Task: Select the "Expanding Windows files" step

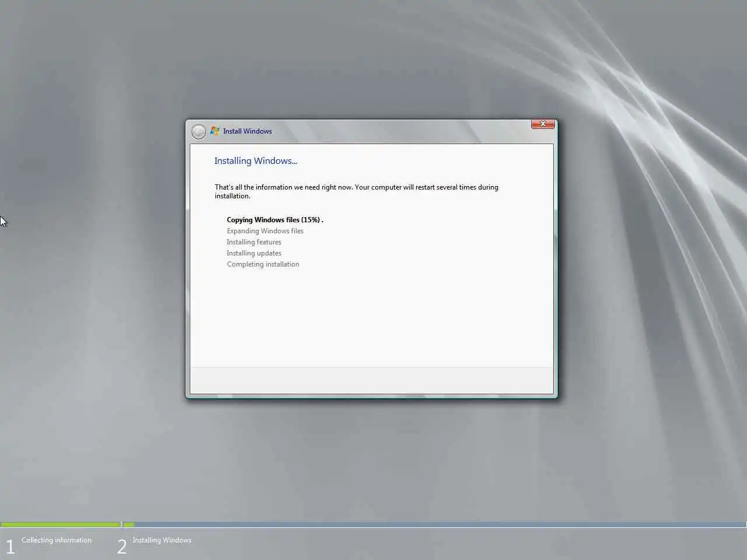Action: (265, 231)
